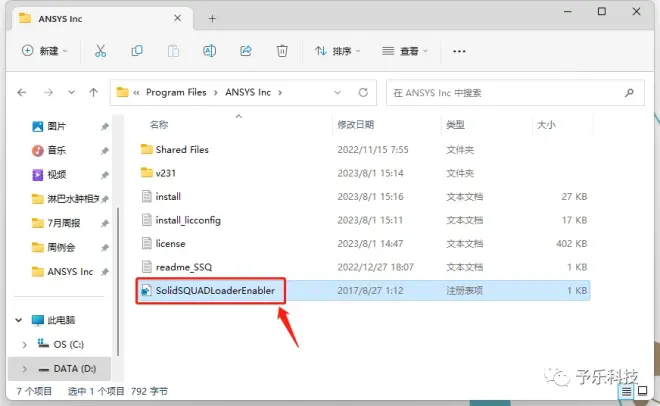The height and width of the screenshot is (406, 660).
Task: Add a new tab with plus button
Action: click(x=213, y=19)
